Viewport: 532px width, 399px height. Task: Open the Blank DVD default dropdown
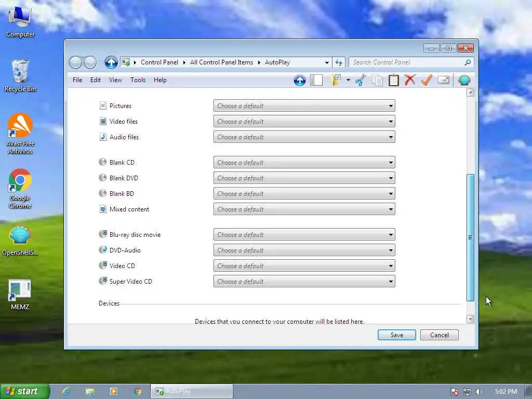tap(304, 178)
